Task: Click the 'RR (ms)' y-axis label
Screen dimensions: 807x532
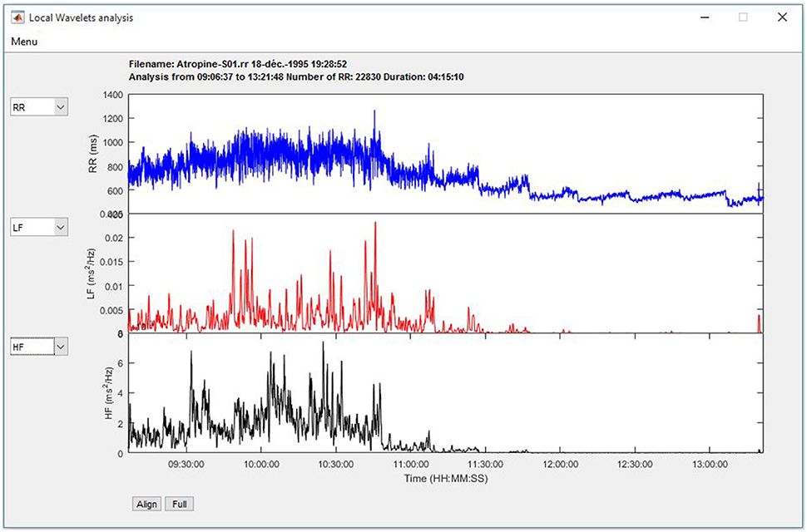Action: pyautogui.click(x=92, y=155)
